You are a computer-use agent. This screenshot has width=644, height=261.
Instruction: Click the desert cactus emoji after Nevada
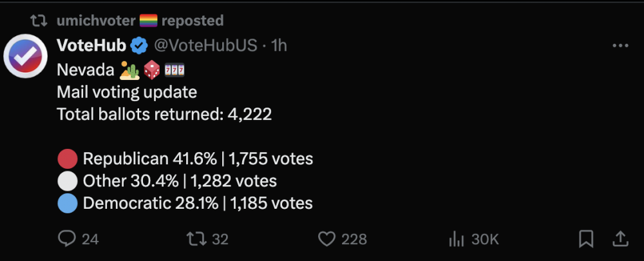(130, 69)
